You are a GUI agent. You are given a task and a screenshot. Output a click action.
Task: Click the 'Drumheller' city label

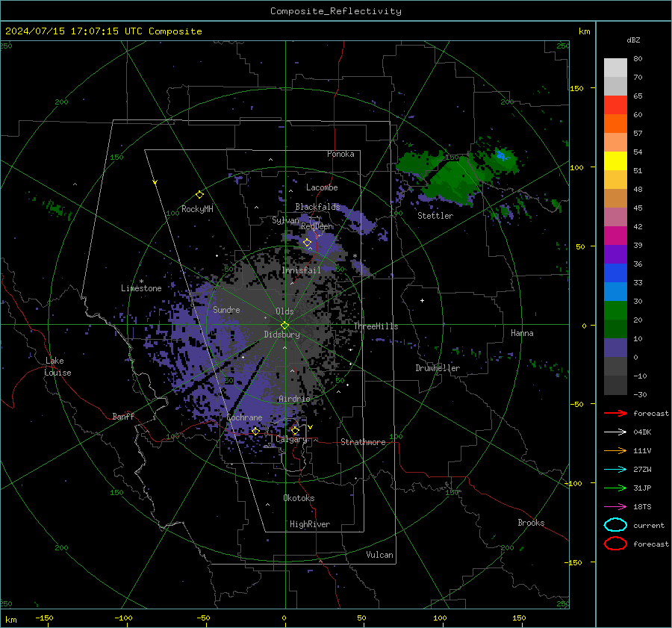437,368
